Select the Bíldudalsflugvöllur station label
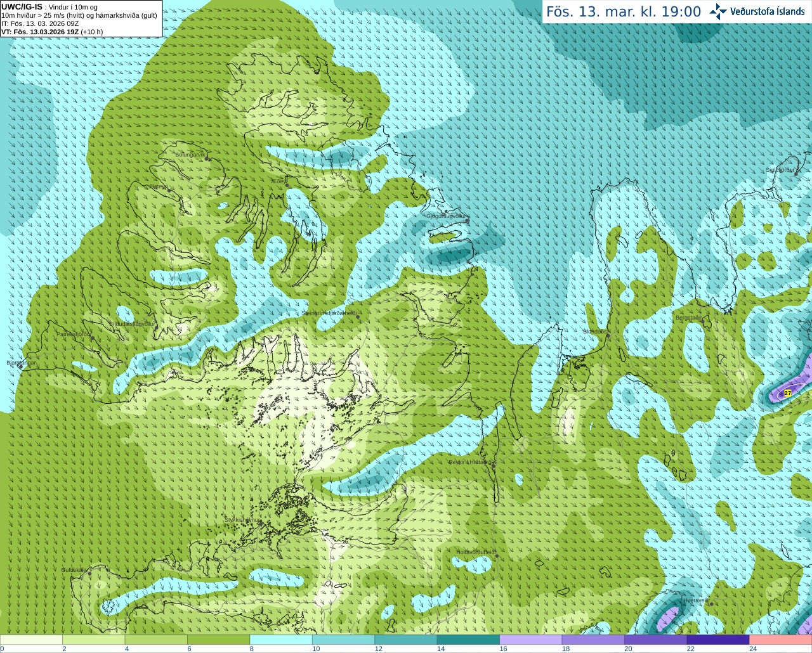 132,323
